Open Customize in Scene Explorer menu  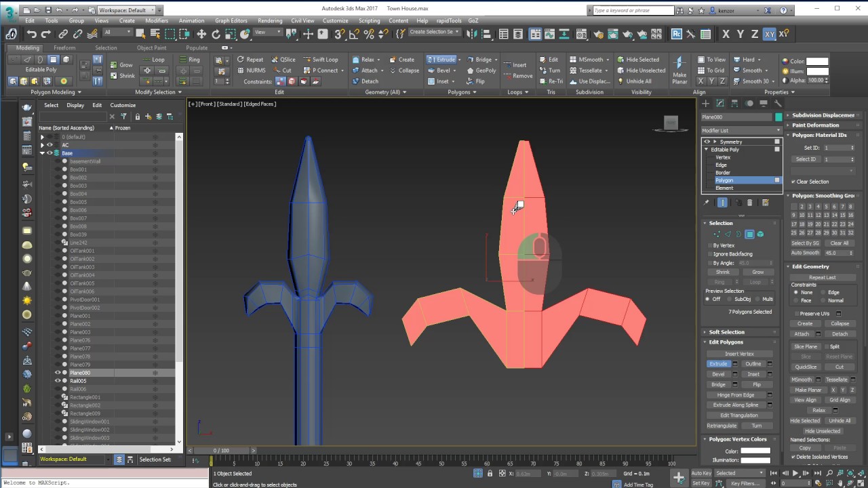click(123, 105)
